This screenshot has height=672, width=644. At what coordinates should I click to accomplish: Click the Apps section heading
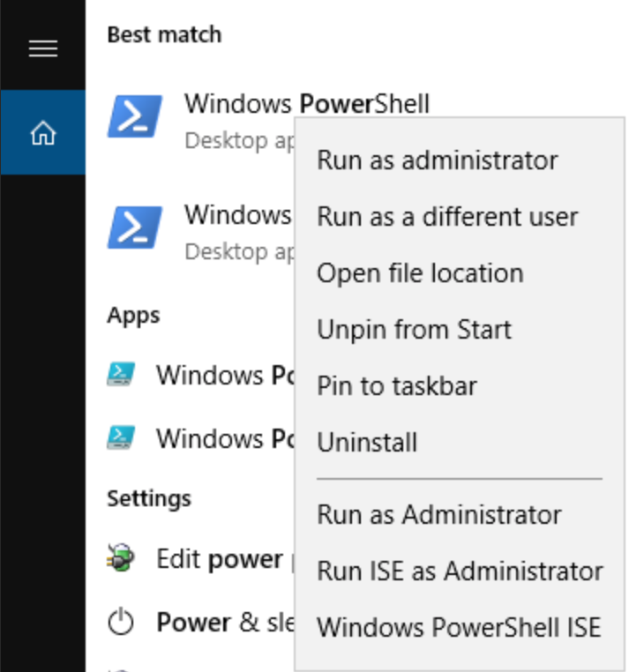tap(133, 317)
